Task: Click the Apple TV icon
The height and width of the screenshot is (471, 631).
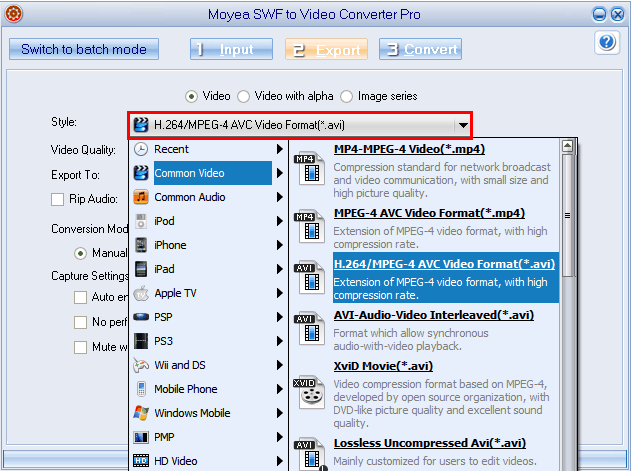Action: coord(141,293)
